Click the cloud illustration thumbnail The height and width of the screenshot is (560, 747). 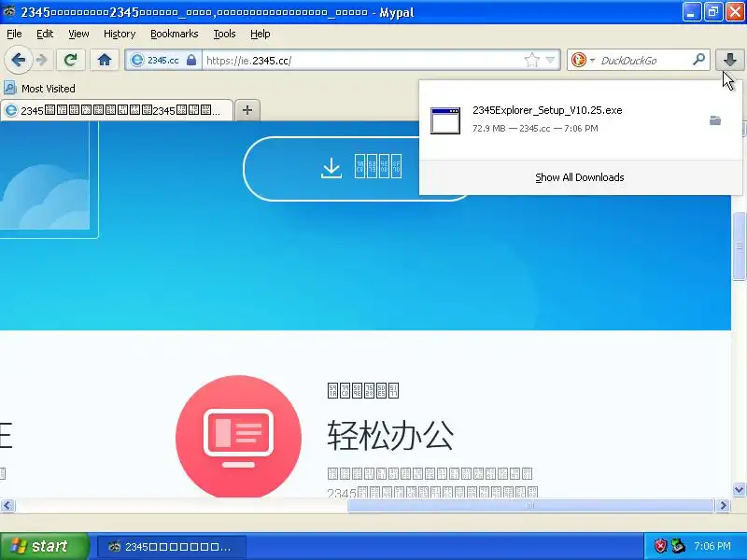point(45,175)
